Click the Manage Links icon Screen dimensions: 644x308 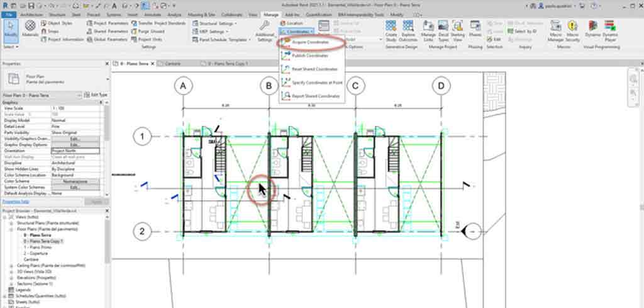[428, 29]
